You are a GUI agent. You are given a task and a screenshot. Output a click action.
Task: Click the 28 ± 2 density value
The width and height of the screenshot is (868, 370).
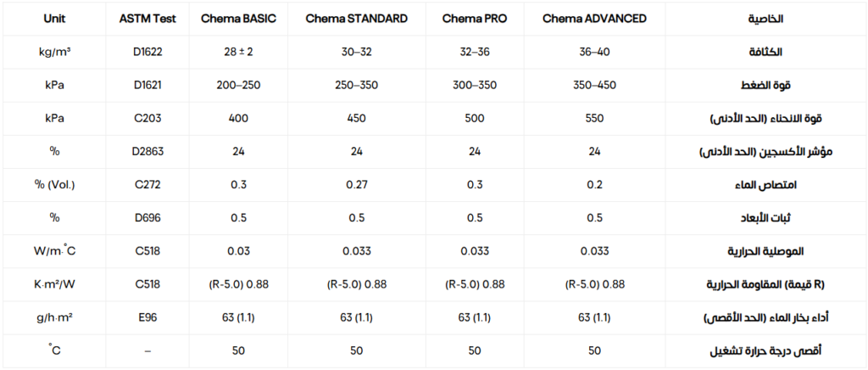click(x=237, y=52)
